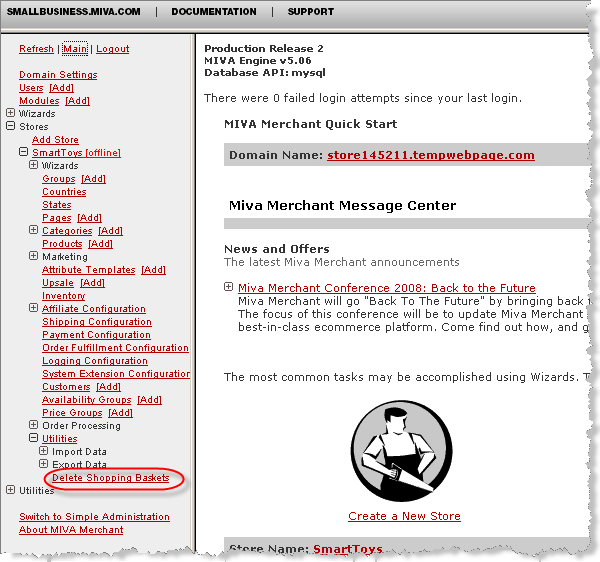Open Miva Merchant Conference 2008 article link
Screen dimensions: 600x562
(387, 288)
